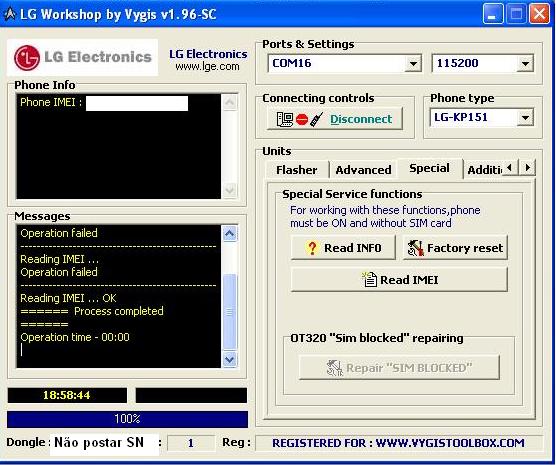Click the empty black status box beside clock
Image resolution: width=556 pixels, height=465 pixels.
pos(191,395)
